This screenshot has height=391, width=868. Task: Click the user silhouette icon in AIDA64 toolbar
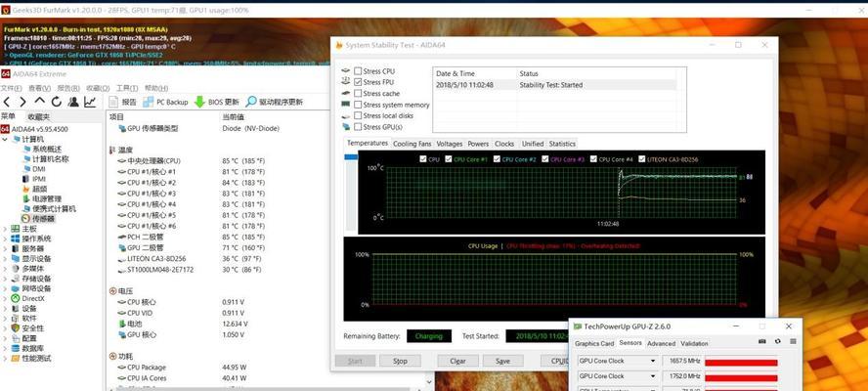coord(73,102)
